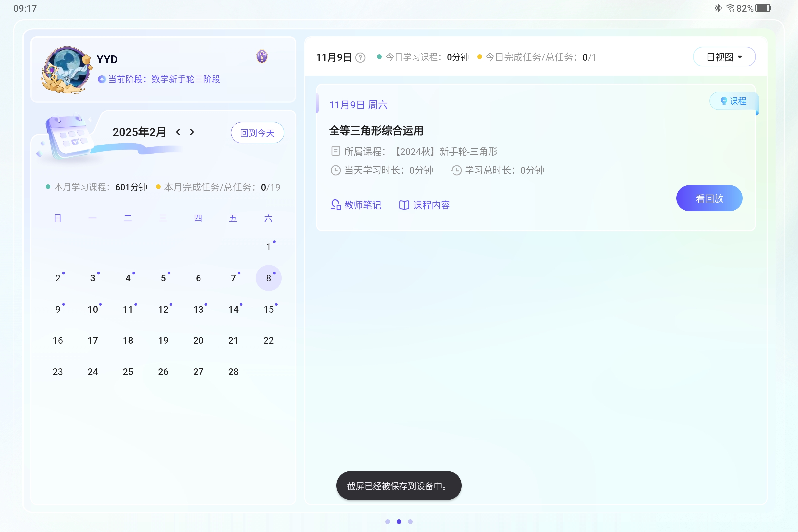Tap the purple badge icon beside YYD
The width and height of the screenshot is (798, 532).
coord(262,56)
